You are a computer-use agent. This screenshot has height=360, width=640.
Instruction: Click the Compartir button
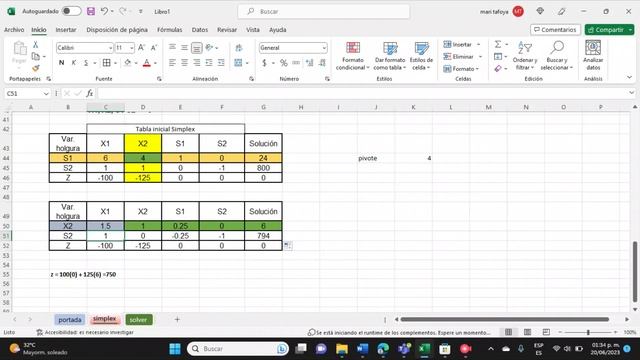coord(609,30)
